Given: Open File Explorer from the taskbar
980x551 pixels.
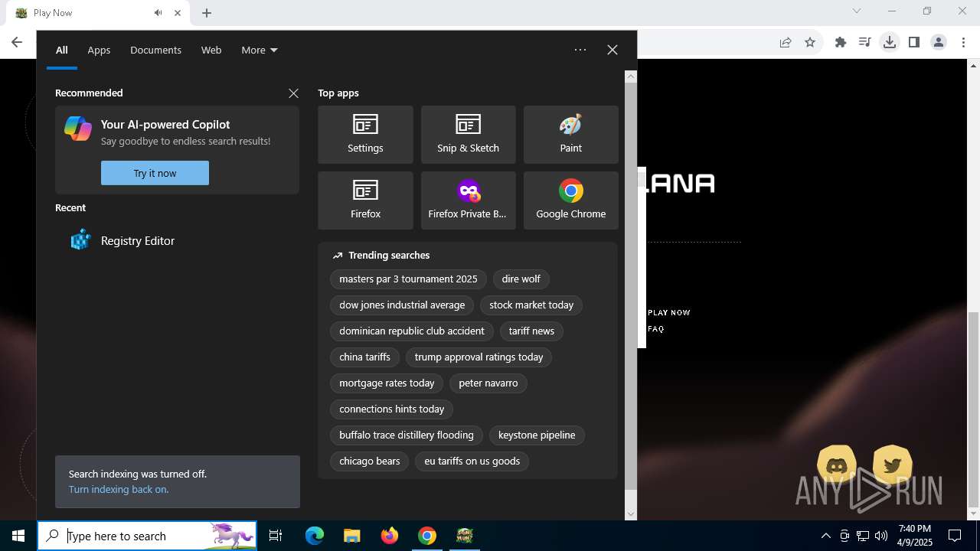Looking at the screenshot, I should click(351, 536).
